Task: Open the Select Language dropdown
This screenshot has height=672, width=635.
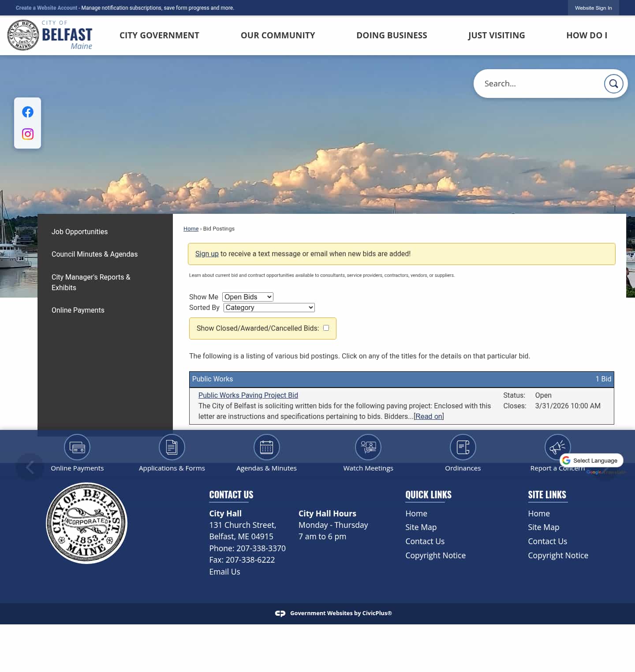Action: point(592,460)
